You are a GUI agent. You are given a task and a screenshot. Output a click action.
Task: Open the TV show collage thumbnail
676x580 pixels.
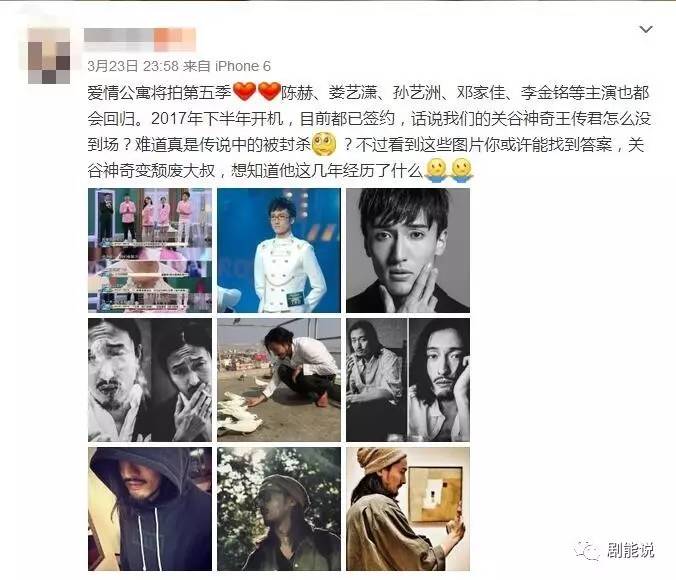click(150, 251)
